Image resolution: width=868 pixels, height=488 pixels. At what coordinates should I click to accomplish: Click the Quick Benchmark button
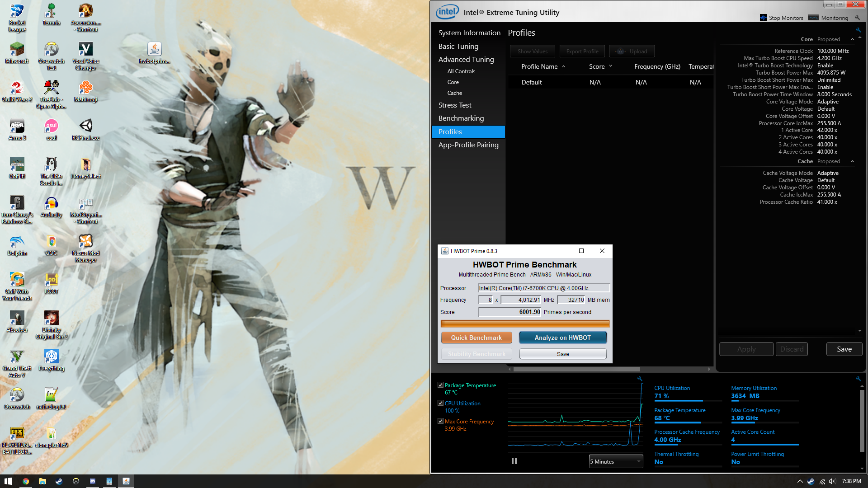pyautogui.click(x=476, y=338)
